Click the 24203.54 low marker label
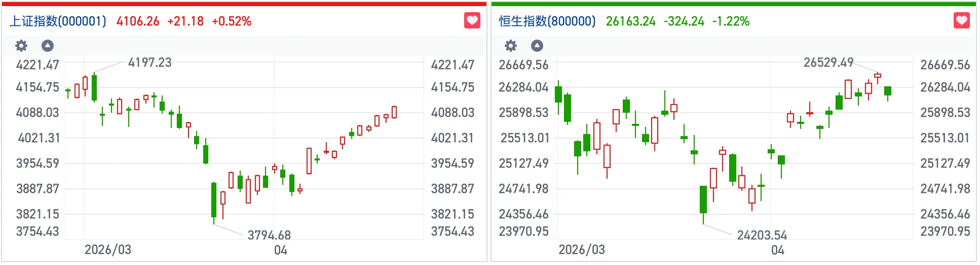Image resolution: width=980 pixels, height=265 pixels. (x=762, y=235)
